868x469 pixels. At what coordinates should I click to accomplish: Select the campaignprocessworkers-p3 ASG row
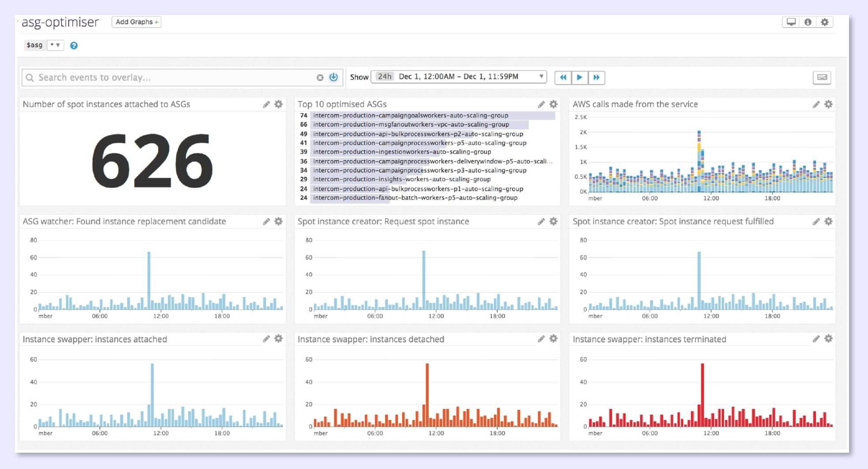(x=427, y=170)
